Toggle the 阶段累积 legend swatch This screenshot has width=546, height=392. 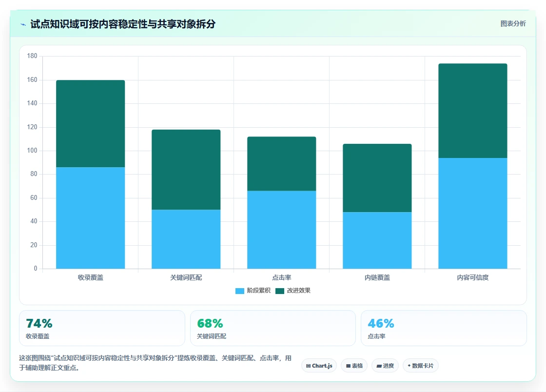(x=239, y=291)
